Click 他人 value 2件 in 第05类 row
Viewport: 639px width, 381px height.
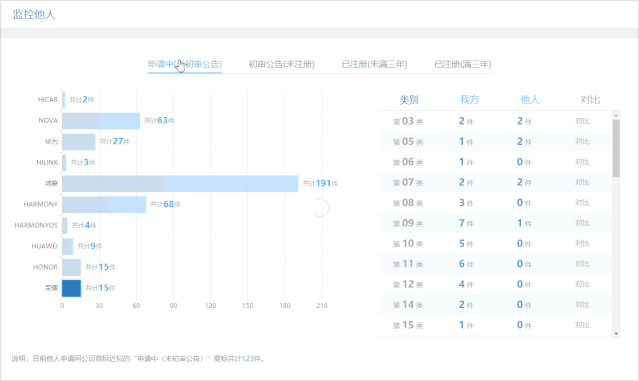(524, 141)
